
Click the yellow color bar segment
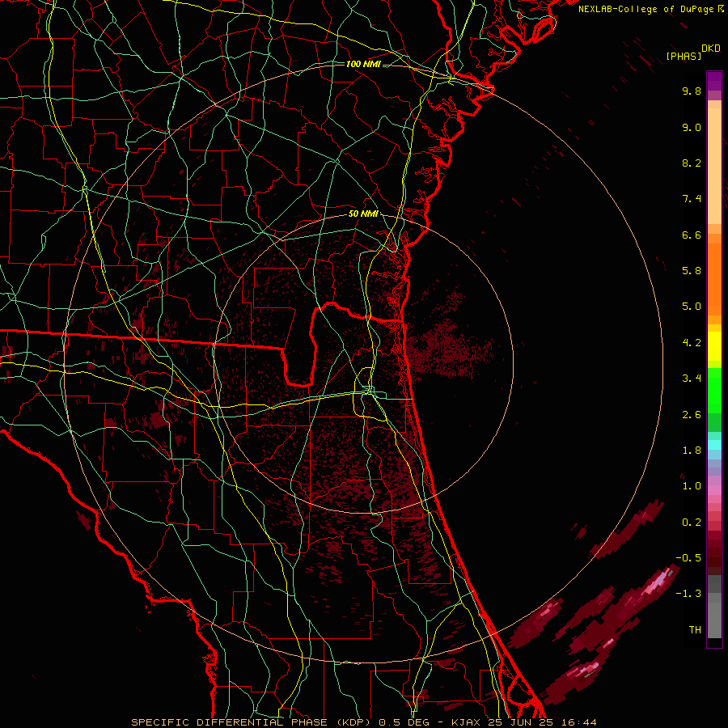714,346
